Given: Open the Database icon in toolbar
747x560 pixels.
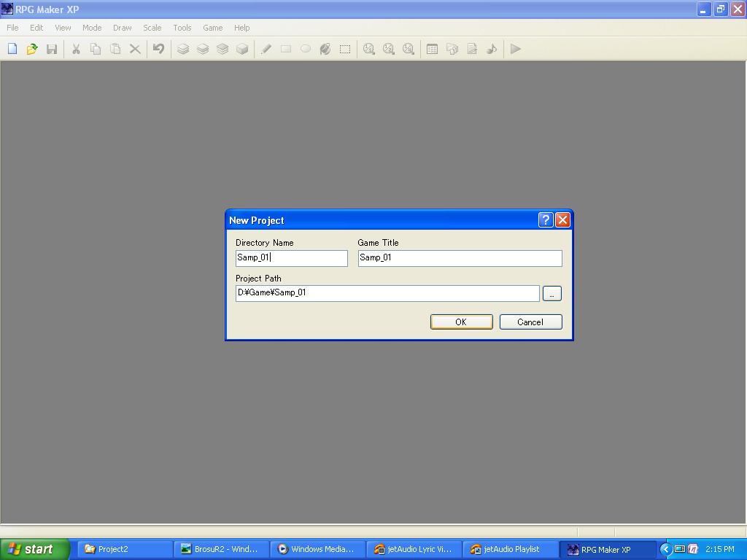Looking at the screenshot, I should (x=432, y=49).
